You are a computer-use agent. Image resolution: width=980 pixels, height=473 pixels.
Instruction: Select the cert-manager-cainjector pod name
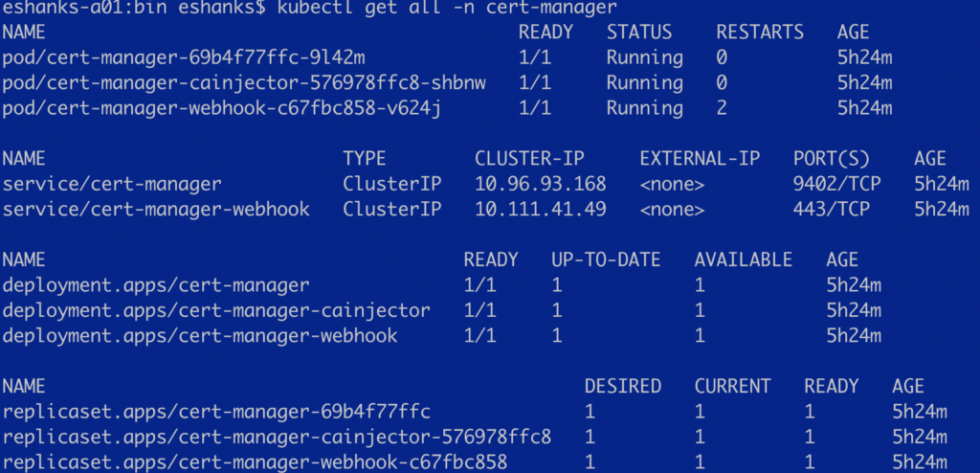pyautogui.click(x=244, y=82)
